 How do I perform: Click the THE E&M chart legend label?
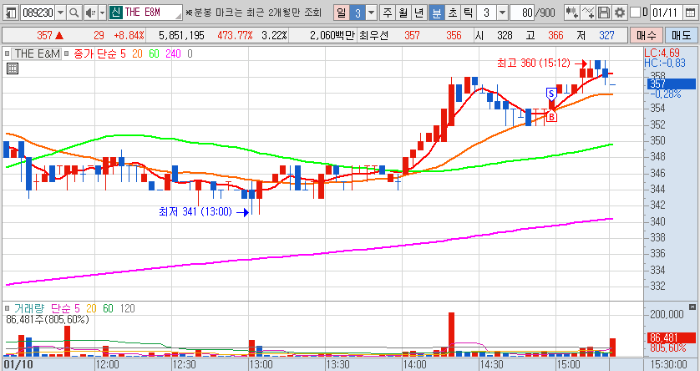pyautogui.click(x=37, y=54)
